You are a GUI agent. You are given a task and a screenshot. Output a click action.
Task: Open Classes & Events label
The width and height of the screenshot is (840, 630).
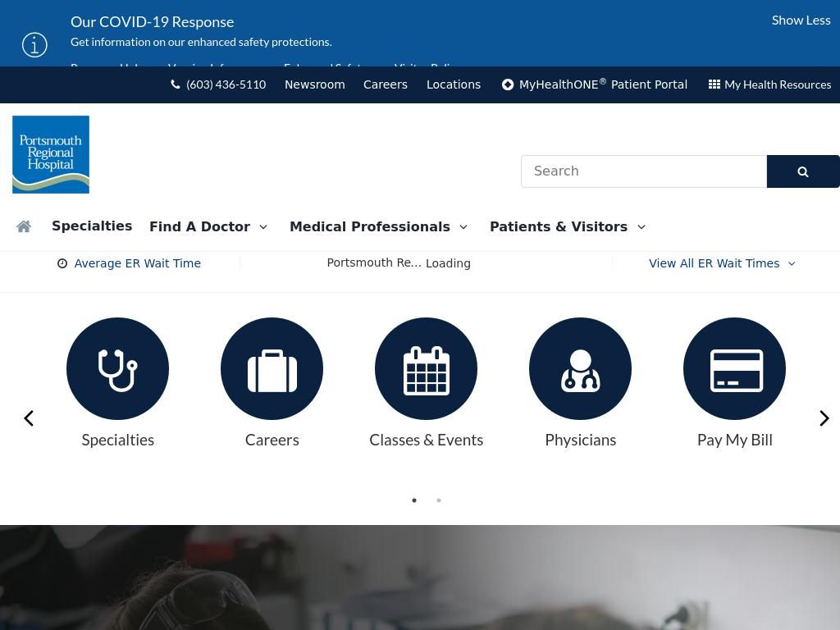427,440
